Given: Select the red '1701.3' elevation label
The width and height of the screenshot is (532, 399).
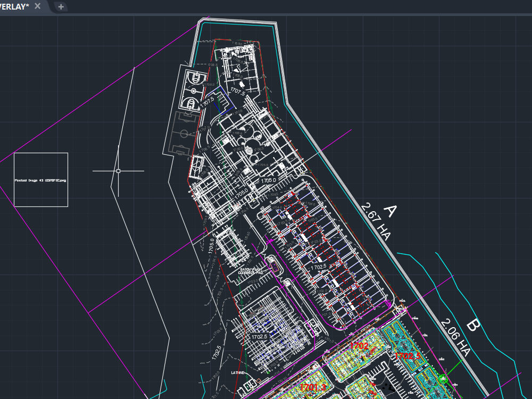Looking at the screenshot, I should coord(313,387).
